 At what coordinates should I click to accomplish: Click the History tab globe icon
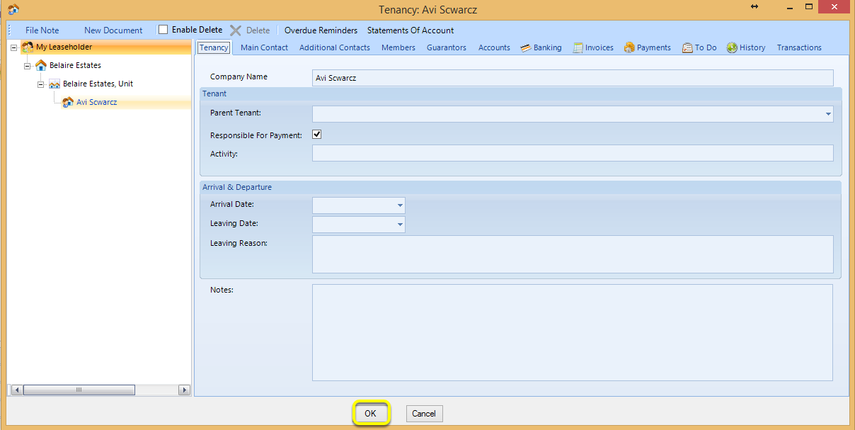[732, 48]
